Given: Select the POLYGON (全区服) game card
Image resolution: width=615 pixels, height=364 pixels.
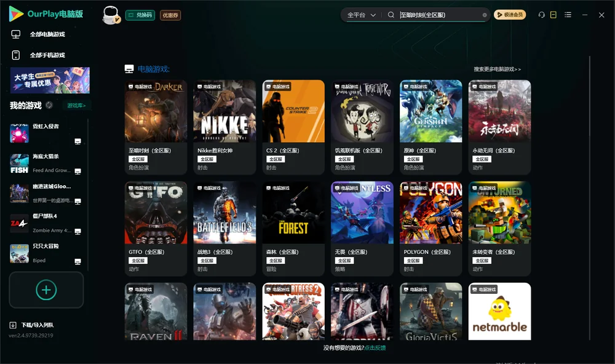Looking at the screenshot, I should pos(430,229).
